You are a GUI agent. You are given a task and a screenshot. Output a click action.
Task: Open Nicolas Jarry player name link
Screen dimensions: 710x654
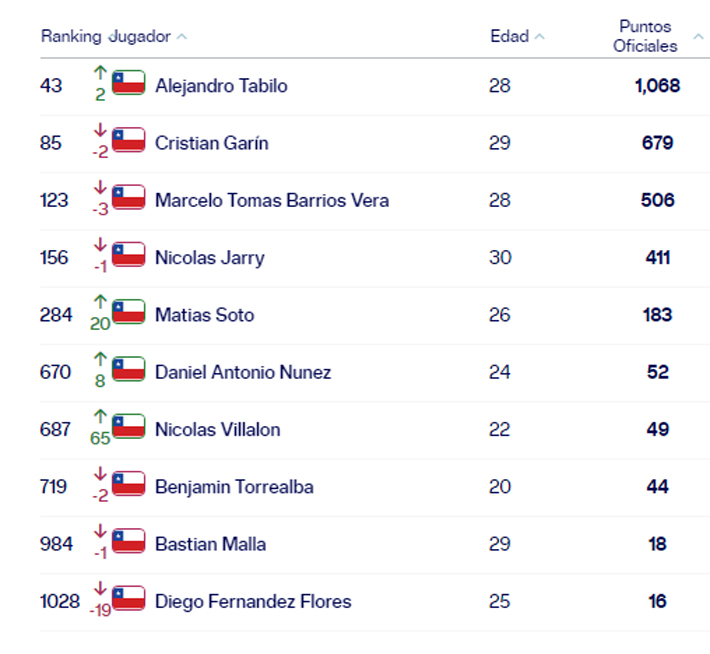(x=210, y=258)
